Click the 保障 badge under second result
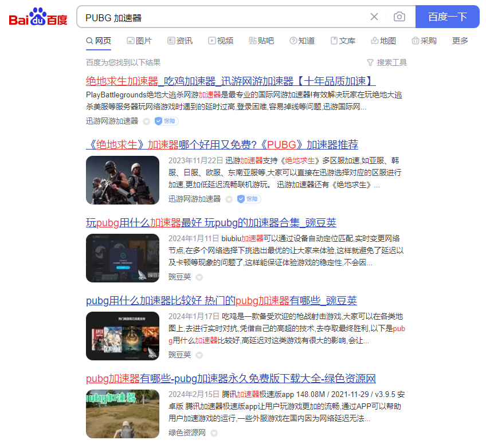The width and height of the screenshot is (486, 448). coord(249,199)
